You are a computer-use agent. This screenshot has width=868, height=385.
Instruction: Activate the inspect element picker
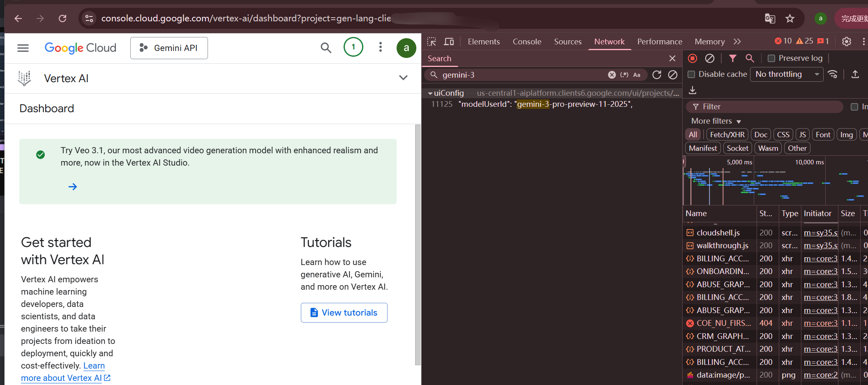(x=432, y=41)
